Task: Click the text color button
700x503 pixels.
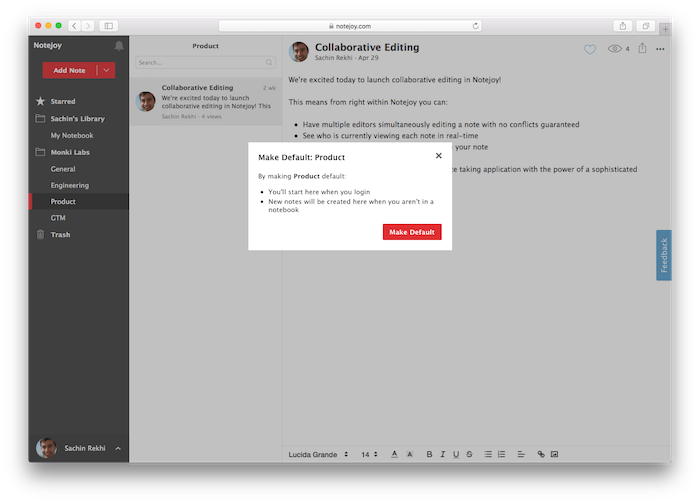Action: click(x=395, y=454)
